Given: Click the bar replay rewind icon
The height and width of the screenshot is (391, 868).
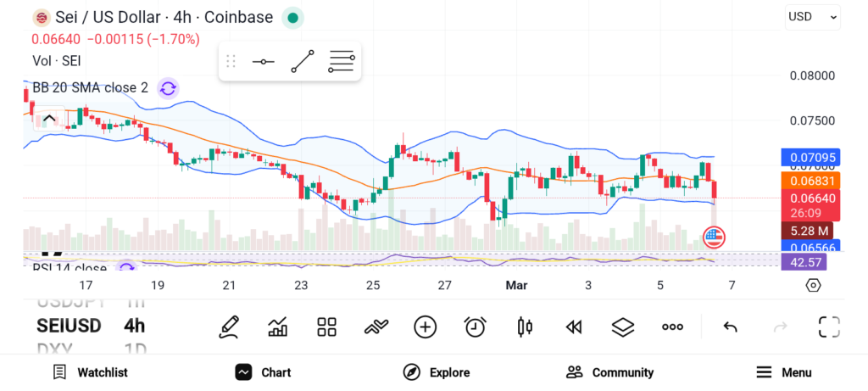Looking at the screenshot, I should pyautogui.click(x=574, y=327).
